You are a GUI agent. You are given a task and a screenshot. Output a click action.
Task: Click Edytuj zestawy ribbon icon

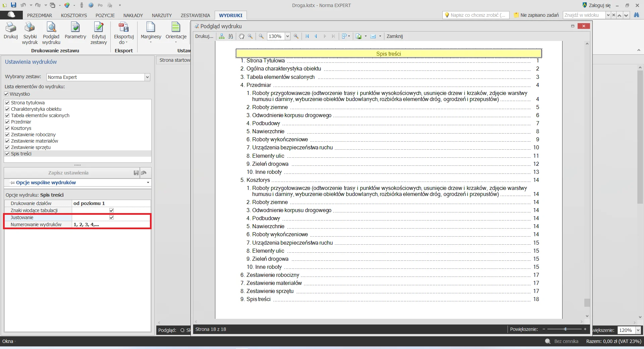pyautogui.click(x=99, y=28)
